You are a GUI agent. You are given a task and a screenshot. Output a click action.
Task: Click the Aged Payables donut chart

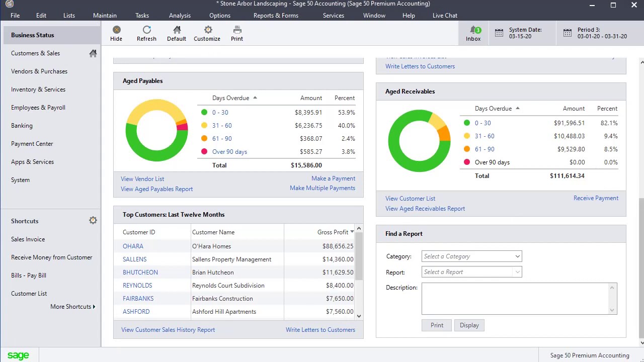click(156, 130)
